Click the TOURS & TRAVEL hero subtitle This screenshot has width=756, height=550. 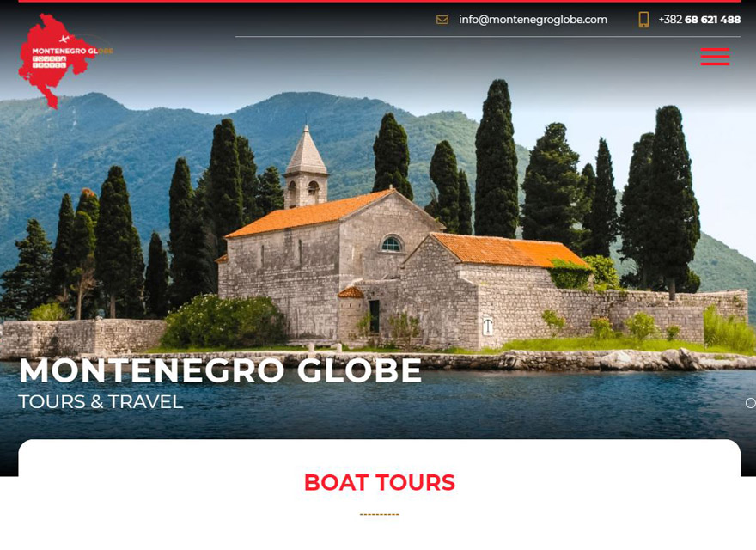[101, 402]
